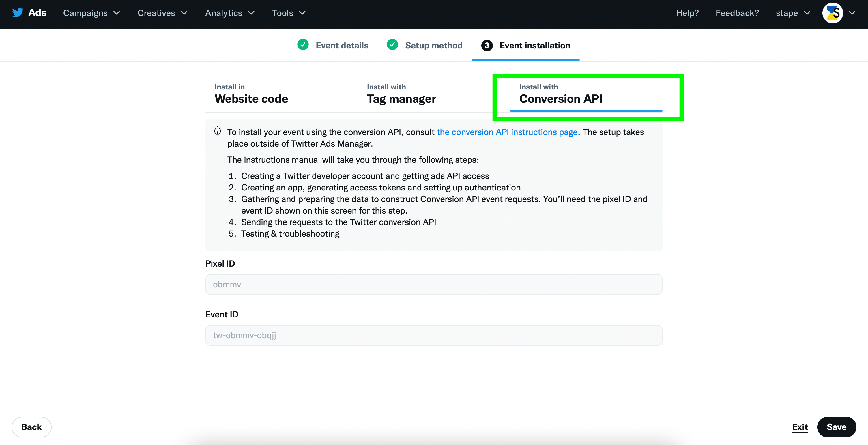
Task: Open the conversion API instructions page link
Action: tap(507, 132)
